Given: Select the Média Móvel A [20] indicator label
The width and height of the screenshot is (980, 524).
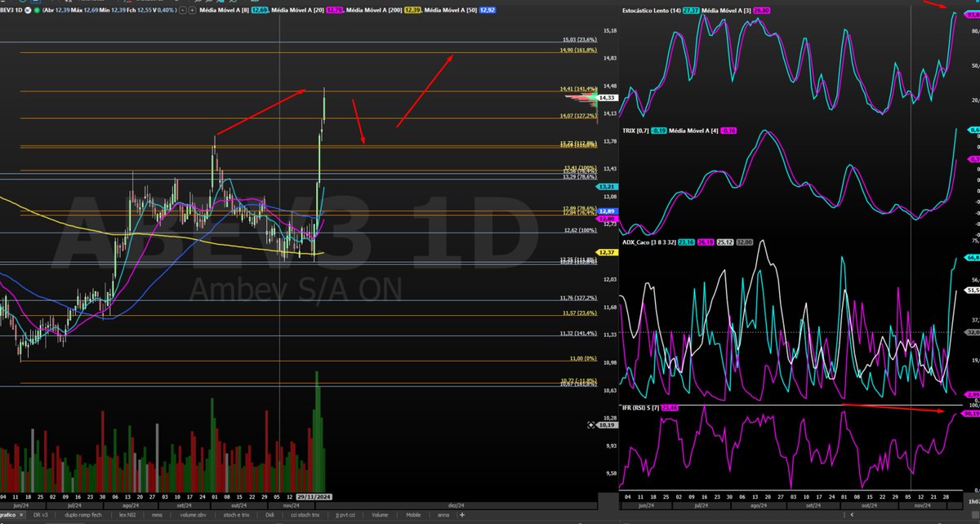Looking at the screenshot, I should tap(297, 10).
